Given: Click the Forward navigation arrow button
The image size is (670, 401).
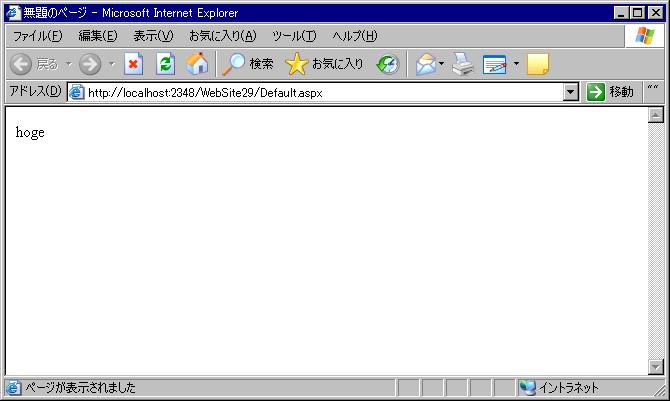Looking at the screenshot, I should (x=90, y=64).
